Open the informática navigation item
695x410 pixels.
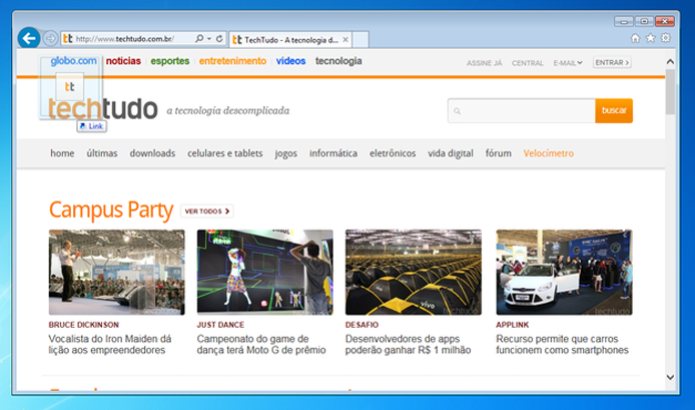pos(333,153)
